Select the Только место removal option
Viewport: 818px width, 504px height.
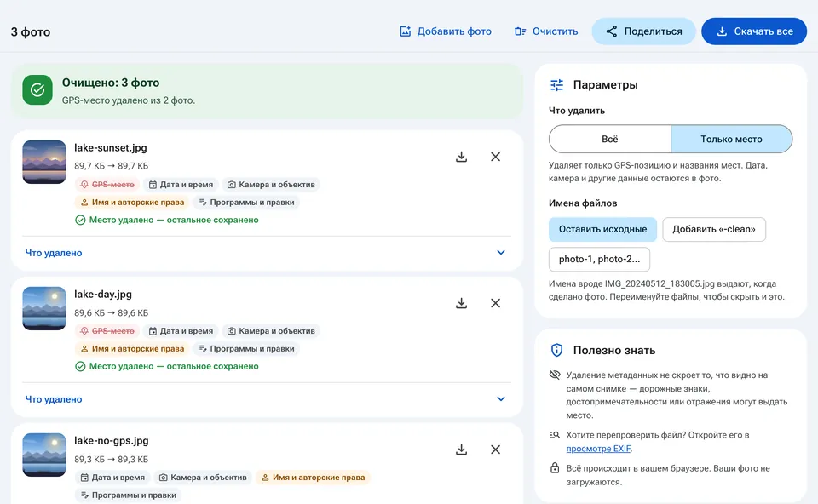(731, 139)
